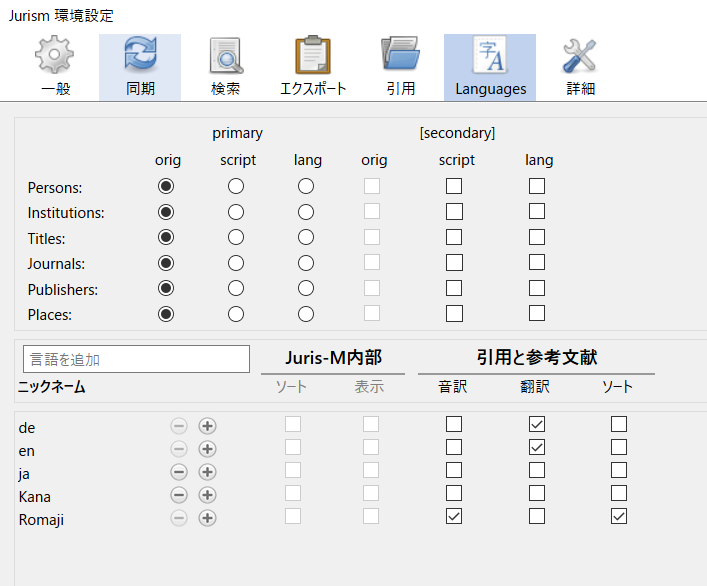Select primary lang for Places
This screenshot has height=586, width=707.
click(x=306, y=314)
